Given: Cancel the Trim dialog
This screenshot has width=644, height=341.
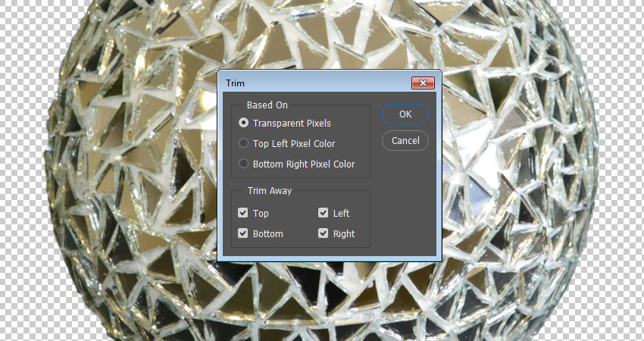Looking at the screenshot, I should point(405,141).
